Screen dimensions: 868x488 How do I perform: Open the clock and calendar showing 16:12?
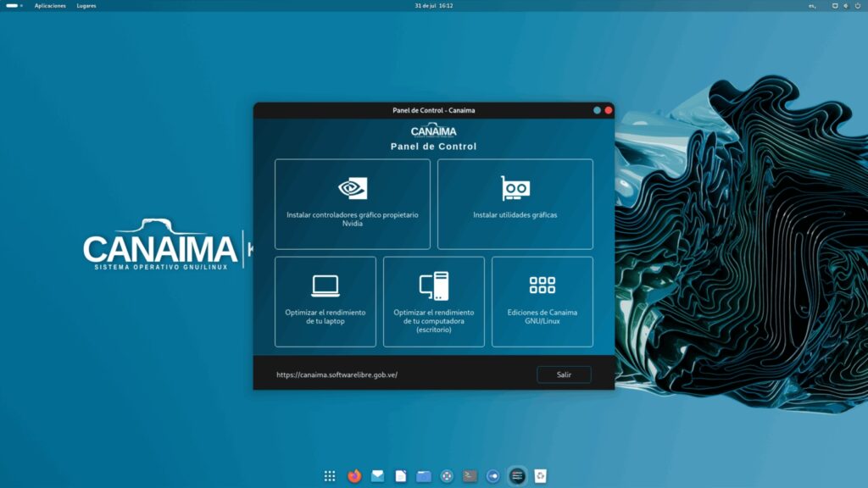(434, 6)
